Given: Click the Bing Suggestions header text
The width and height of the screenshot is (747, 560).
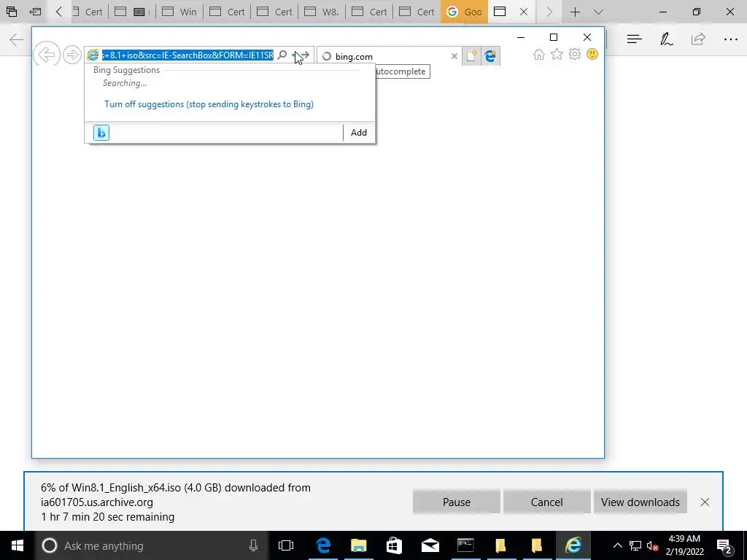Looking at the screenshot, I should [126, 70].
